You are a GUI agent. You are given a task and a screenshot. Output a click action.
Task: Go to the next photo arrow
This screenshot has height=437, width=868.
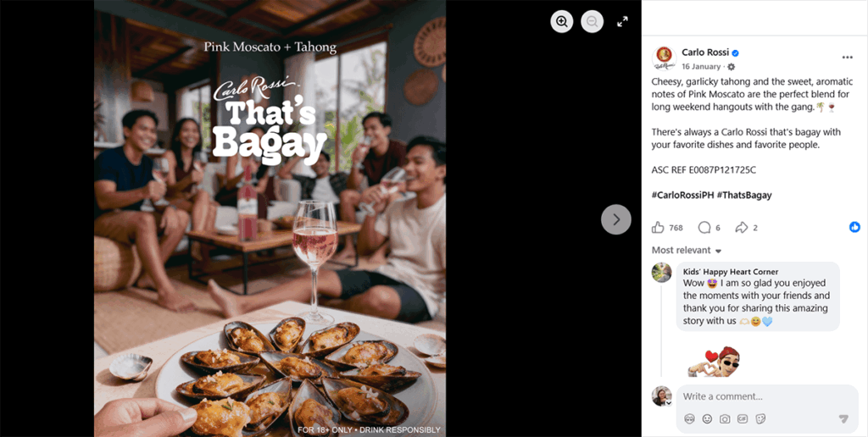616,219
